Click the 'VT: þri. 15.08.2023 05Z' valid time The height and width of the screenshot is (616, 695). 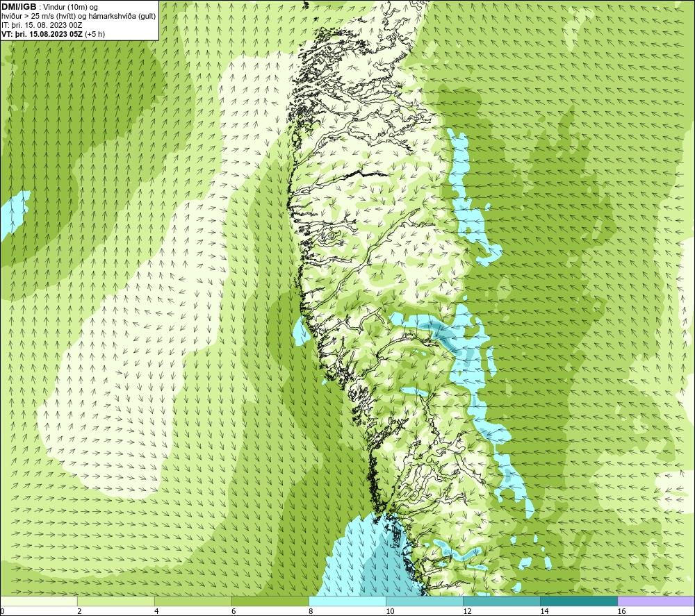pos(42,34)
